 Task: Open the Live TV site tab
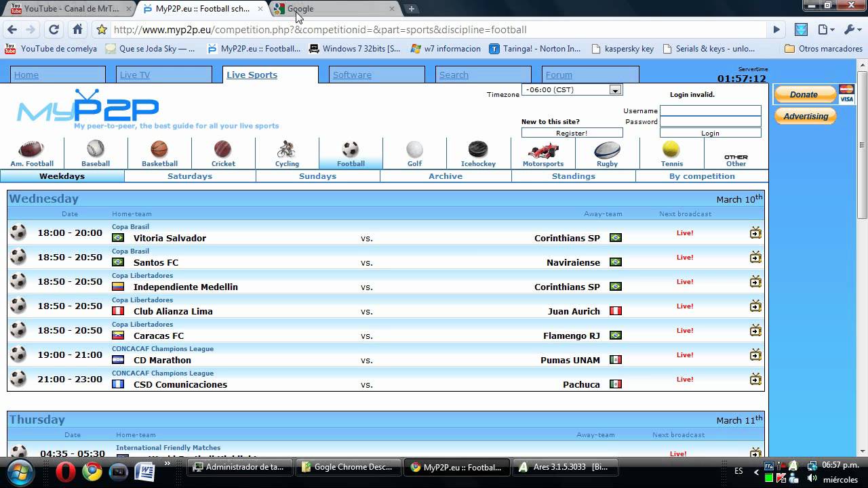pos(163,75)
